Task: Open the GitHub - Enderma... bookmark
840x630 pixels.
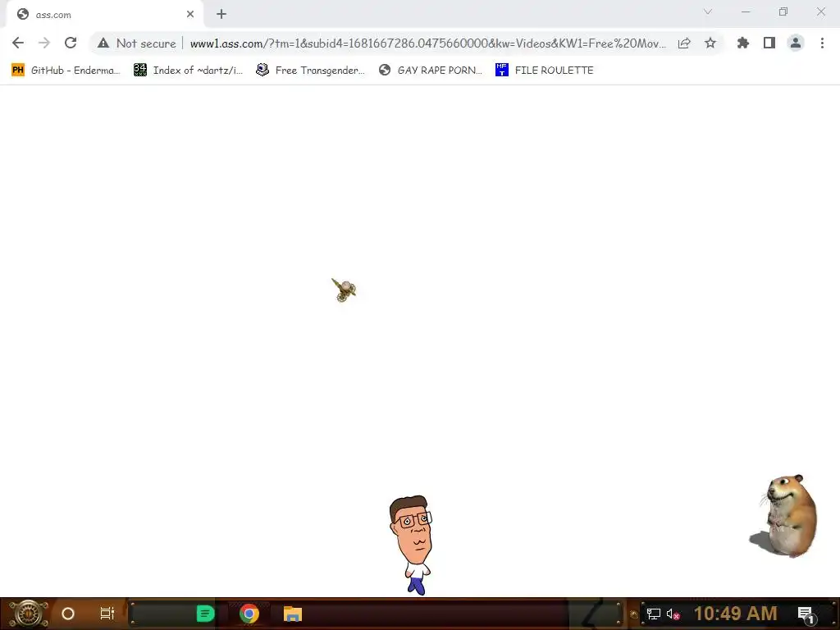Action: pyautogui.click(x=66, y=71)
